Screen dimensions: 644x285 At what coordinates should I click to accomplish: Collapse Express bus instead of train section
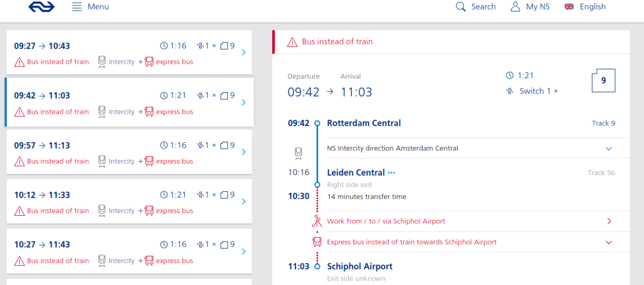point(609,242)
